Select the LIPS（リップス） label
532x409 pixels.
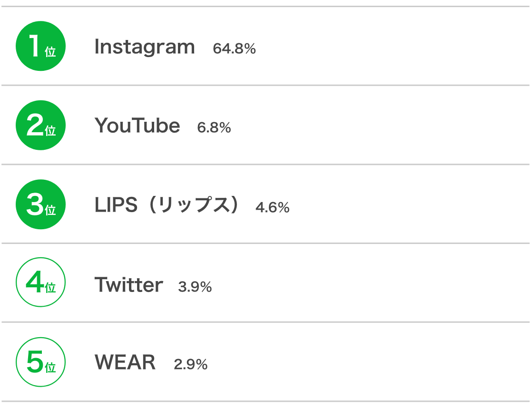click(x=167, y=205)
